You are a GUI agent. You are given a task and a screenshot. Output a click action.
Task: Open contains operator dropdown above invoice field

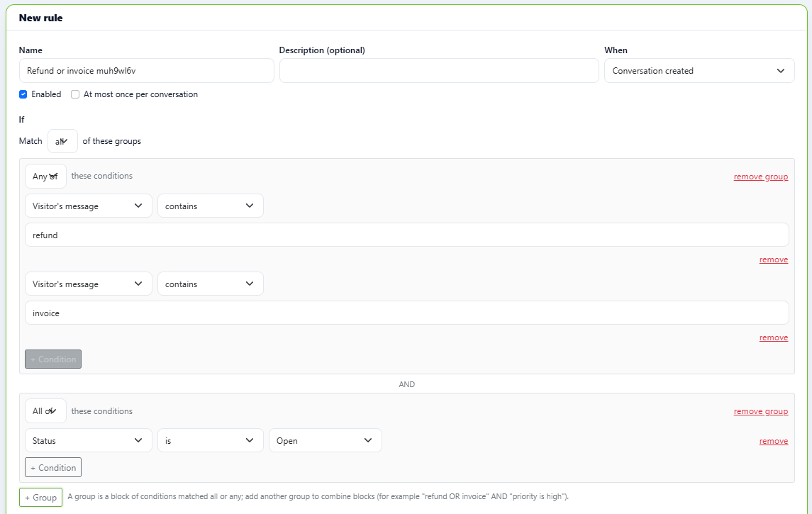click(210, 284)
